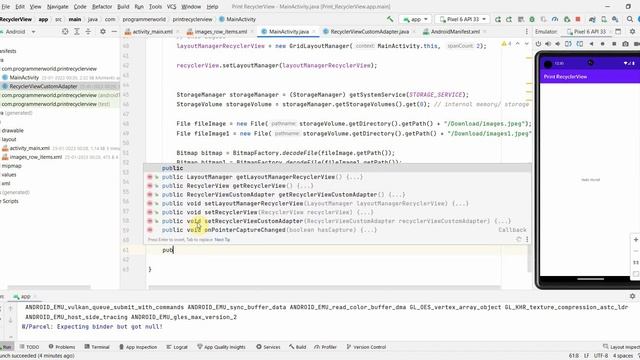Click the emulator Back triangle button
The width and height of the screenshot is (640, 360).
pos(591,44)
